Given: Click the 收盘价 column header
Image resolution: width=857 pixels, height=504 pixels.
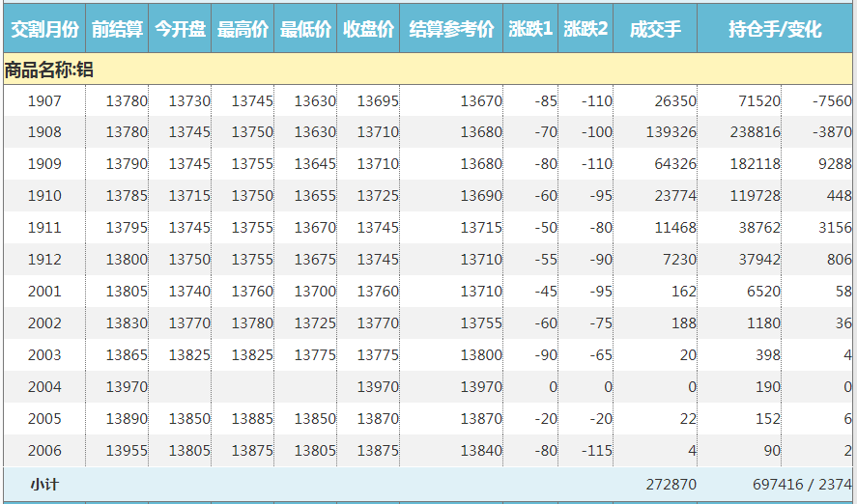Looking at the screenshot, I should click(x=368, y=30).
